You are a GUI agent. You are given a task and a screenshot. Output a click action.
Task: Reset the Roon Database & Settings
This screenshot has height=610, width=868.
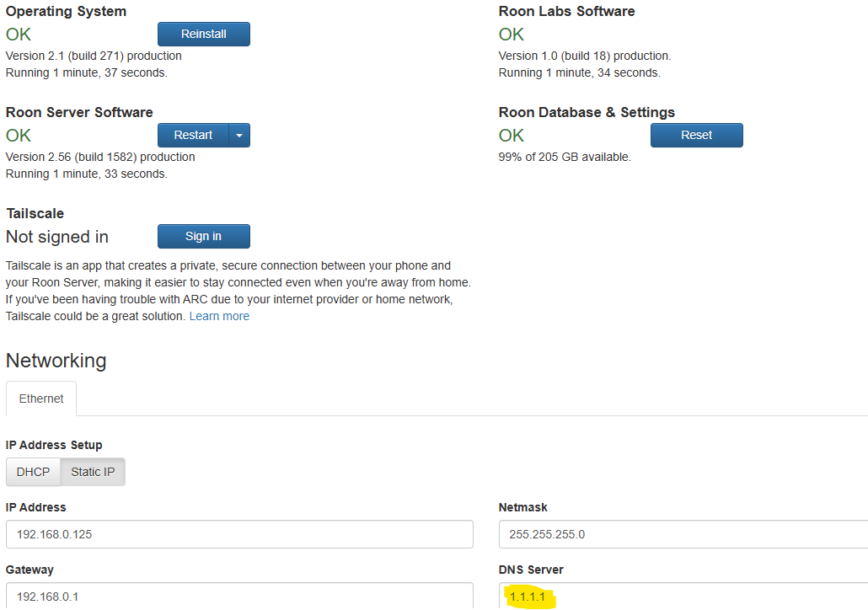point(696,135)
